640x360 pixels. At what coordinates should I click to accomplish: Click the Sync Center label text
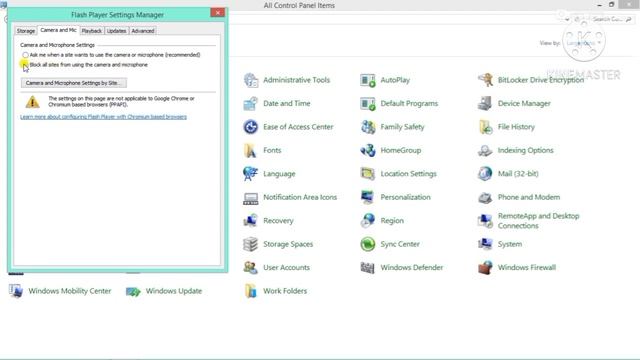pyautogui.click(x=400, y=244)
